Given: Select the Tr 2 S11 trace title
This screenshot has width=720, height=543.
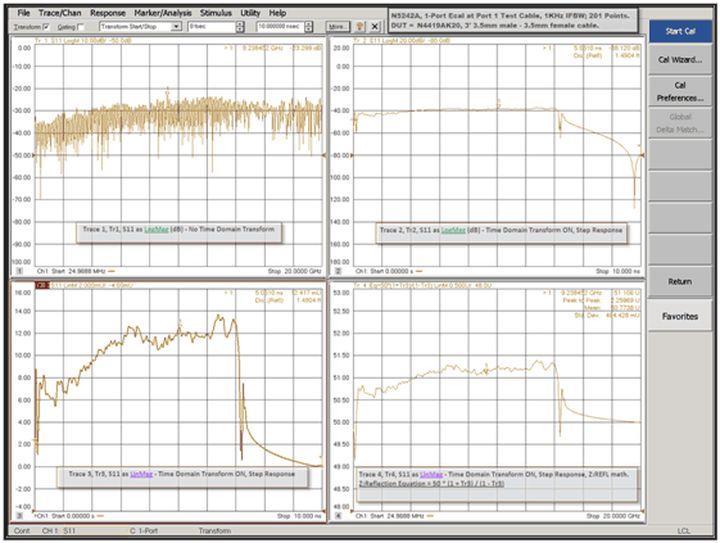Looking at the screenshot, I should [402, 41].
